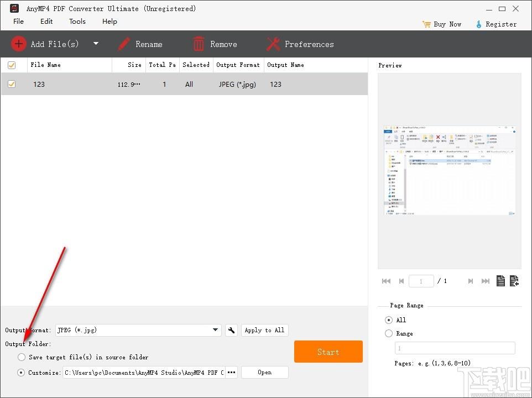Click the Buy Now shopping cart icon
This screenshot has height=398, width=532.
(x=426, y=24)
